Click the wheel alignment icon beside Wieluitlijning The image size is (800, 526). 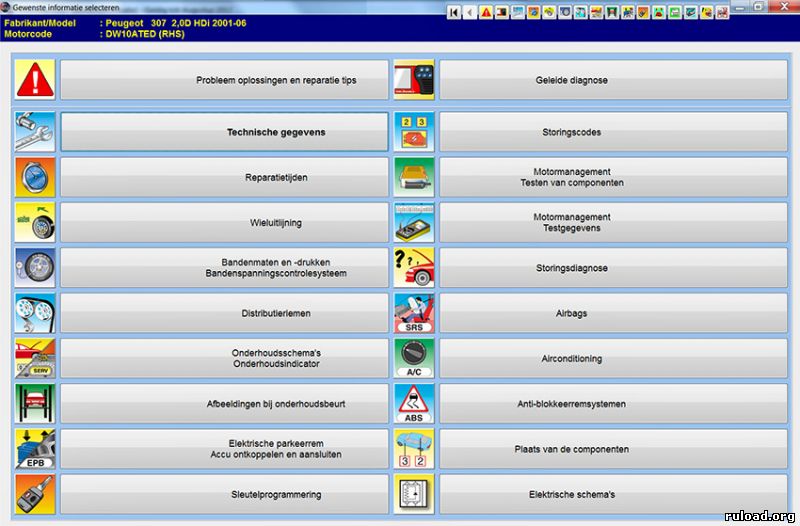pos(35,222)
